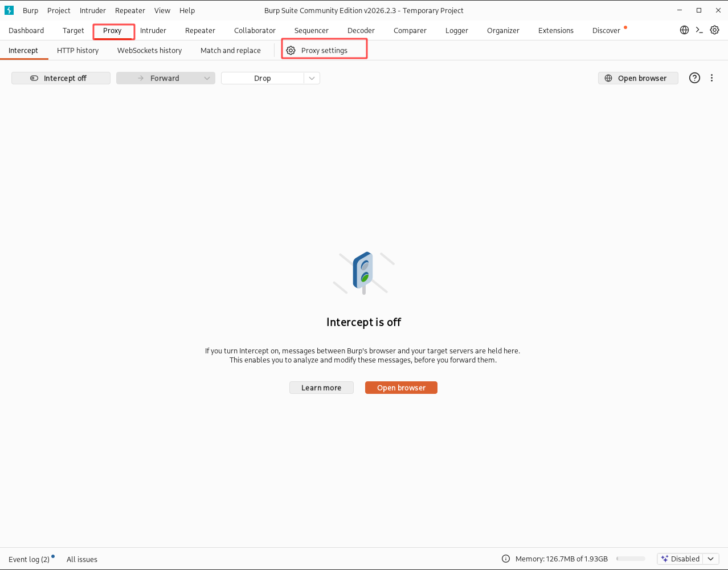
Task: Open the View menu
Action: pos(162,10)
